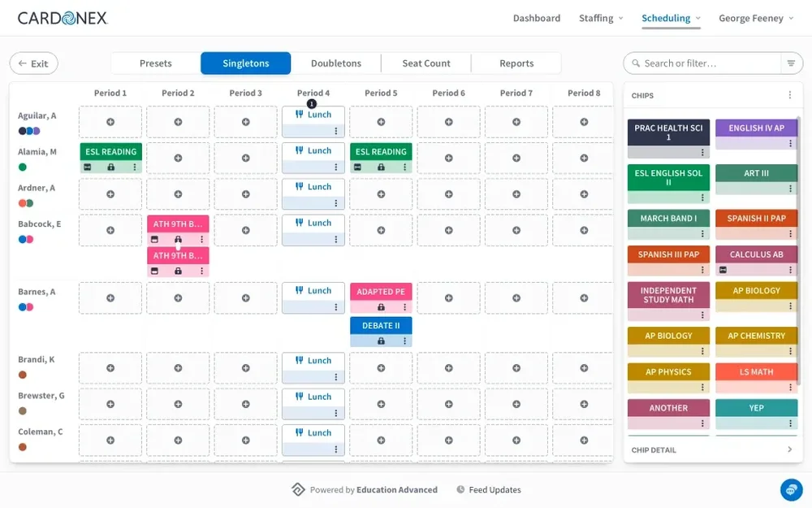Open the menu on the AP CHEMISTRY chip

pyautogui.click(x=790, y=351)
